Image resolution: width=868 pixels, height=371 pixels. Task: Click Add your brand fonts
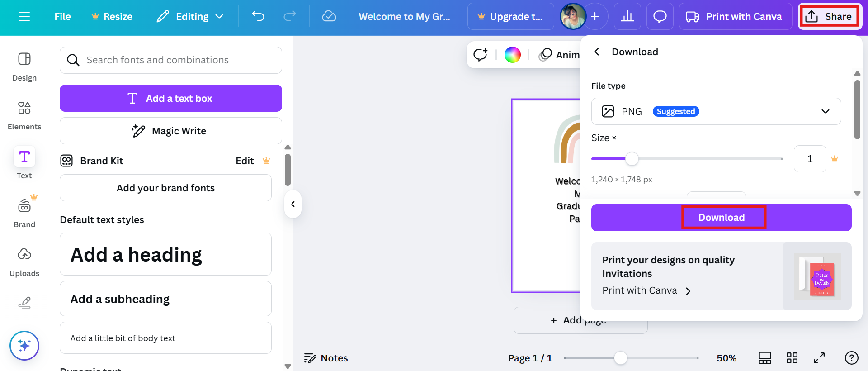[x=165, y=188]
